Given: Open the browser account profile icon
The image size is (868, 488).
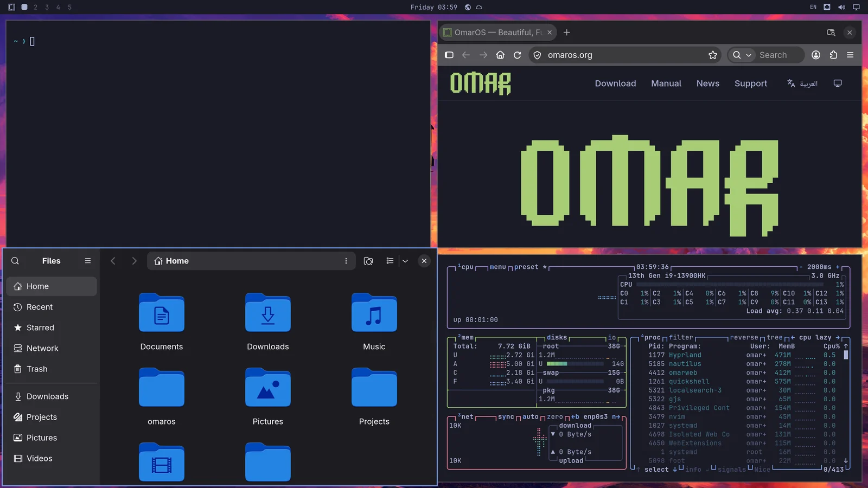Looking at the screenshot, I should (x=816, y=55).
